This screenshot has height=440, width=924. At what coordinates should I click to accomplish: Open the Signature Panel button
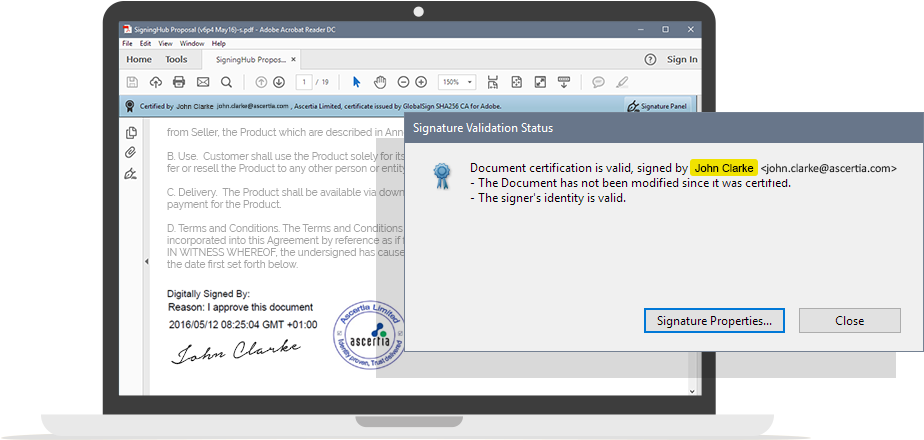click(x=658, y=107)
